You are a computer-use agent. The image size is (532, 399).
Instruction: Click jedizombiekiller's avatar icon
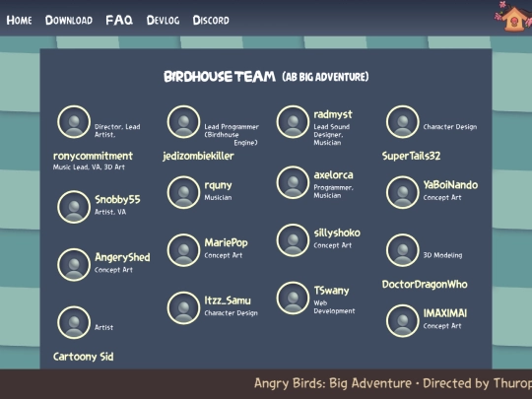coord(183,122)
